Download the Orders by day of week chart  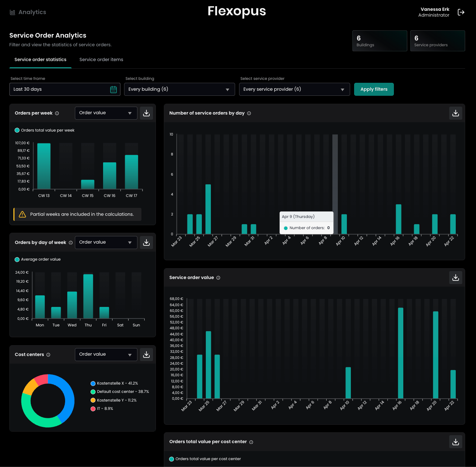[x=146, y=243]
